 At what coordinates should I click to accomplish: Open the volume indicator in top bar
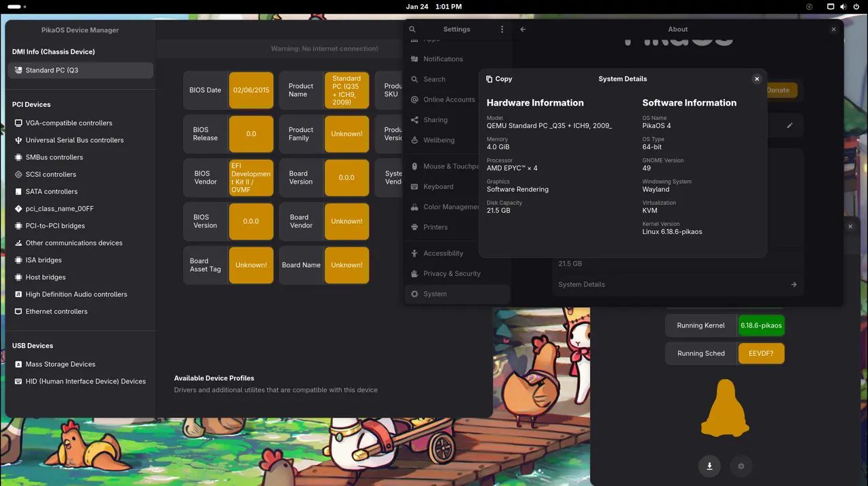[844, 7]
